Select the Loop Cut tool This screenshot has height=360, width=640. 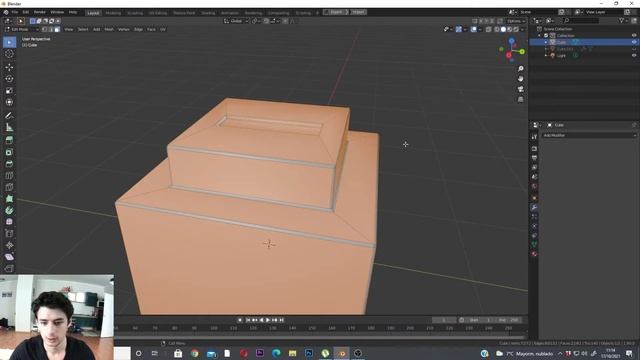pyautogui.click(x=9, y=176)
